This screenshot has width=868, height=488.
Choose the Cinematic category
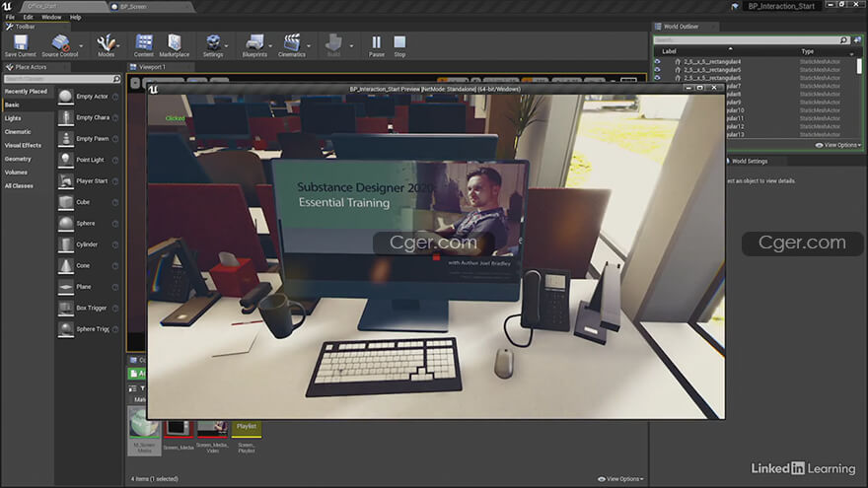[18, 132]
